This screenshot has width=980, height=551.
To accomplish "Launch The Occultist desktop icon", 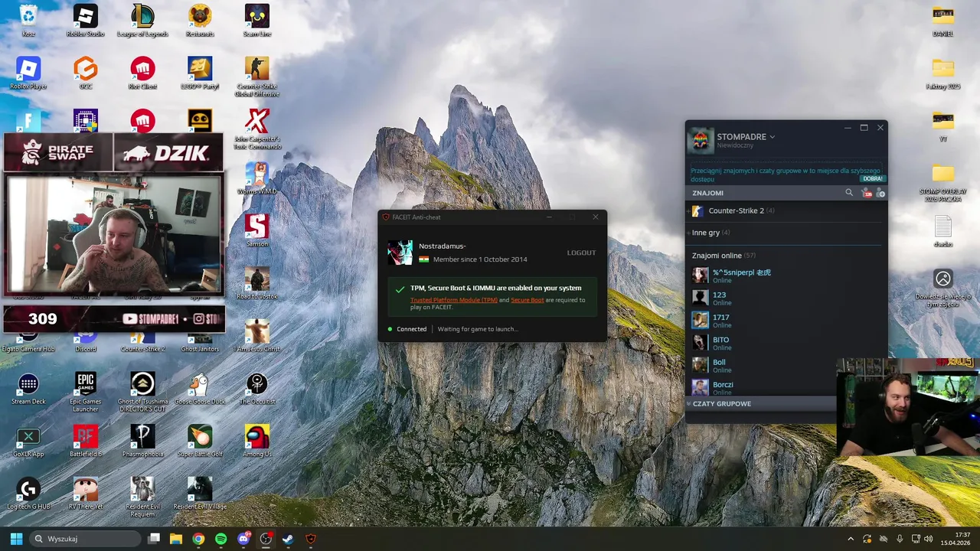I will (256, 389).
